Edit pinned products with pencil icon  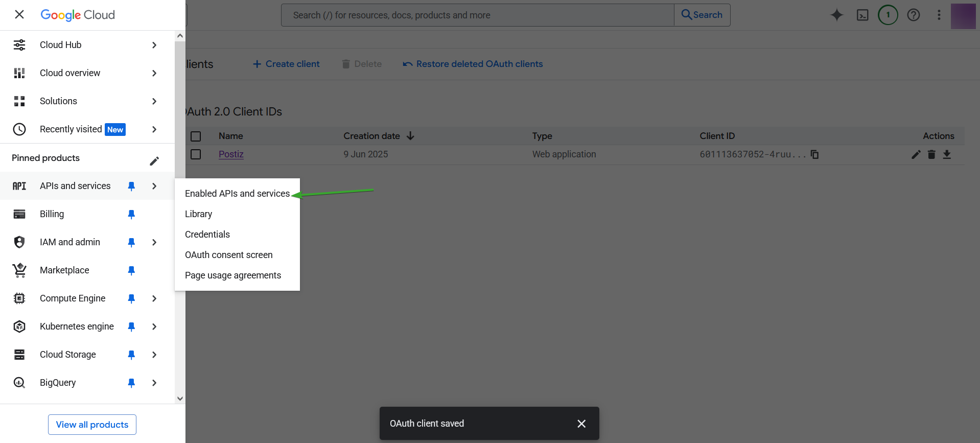154,161
